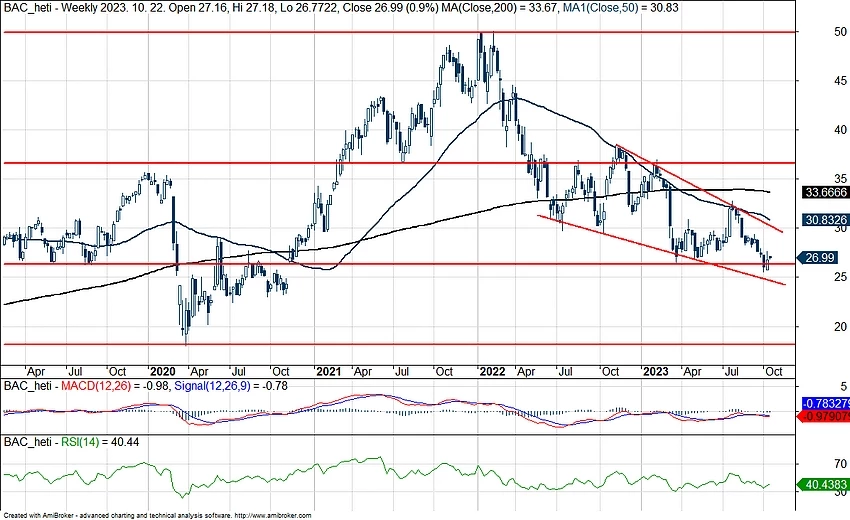Click the 2023 year label on time axis
This screenshot has width=850, height=520.
tap(655, 371)
